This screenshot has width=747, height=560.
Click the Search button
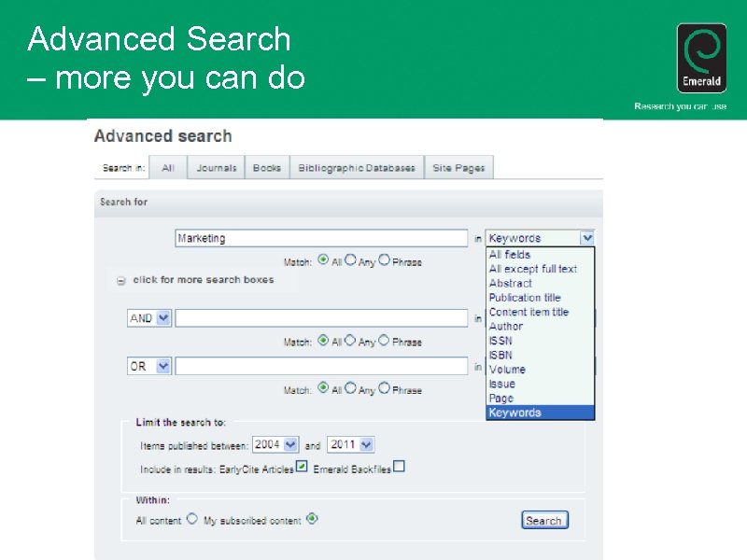(544, 520)
